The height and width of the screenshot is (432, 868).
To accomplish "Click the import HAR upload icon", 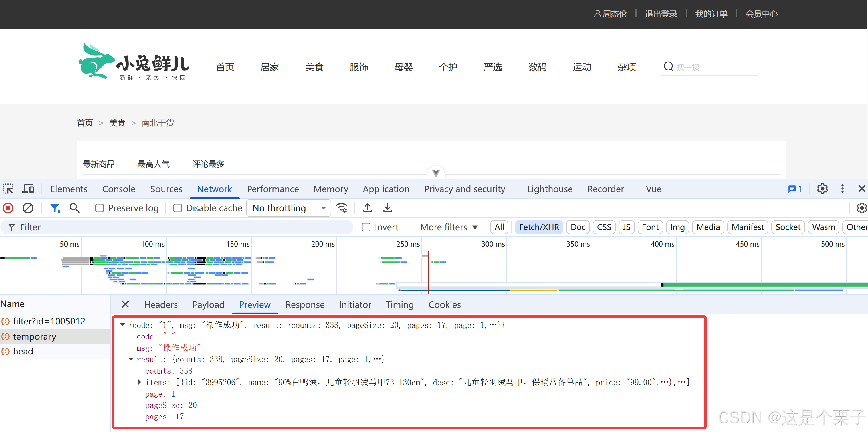I will coord(367,208).
